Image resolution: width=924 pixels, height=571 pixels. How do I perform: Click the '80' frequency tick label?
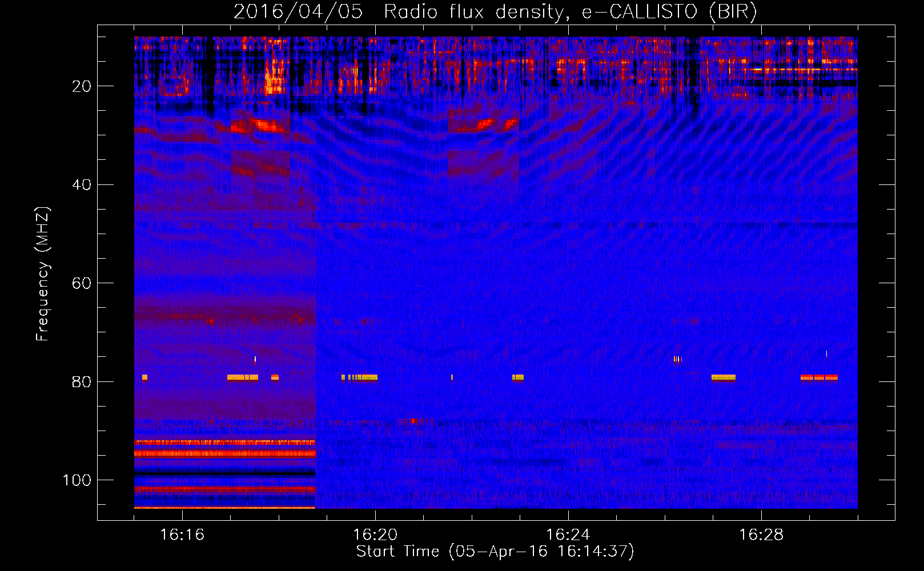coord(82,382)
